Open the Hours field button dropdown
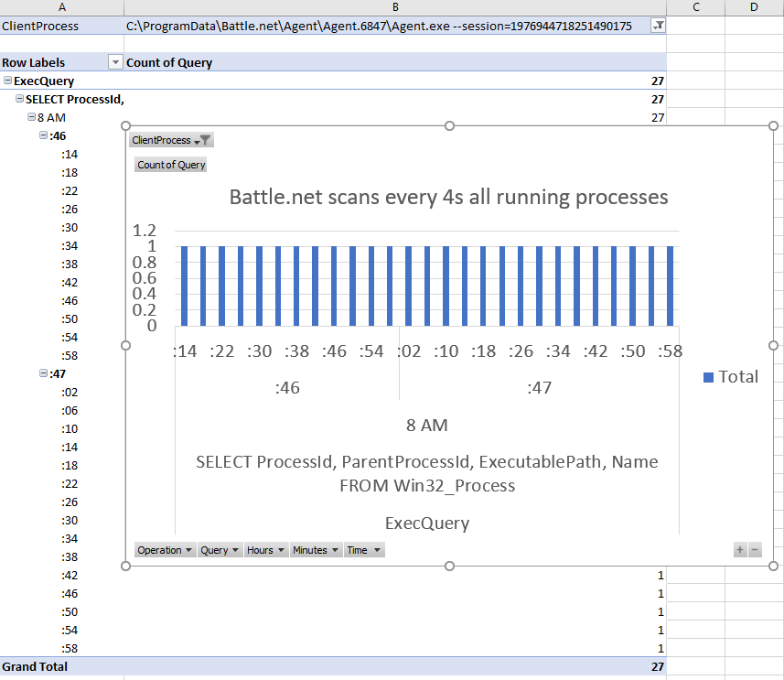The width and height of the screenshot is (784, 680). coord(265,550)
